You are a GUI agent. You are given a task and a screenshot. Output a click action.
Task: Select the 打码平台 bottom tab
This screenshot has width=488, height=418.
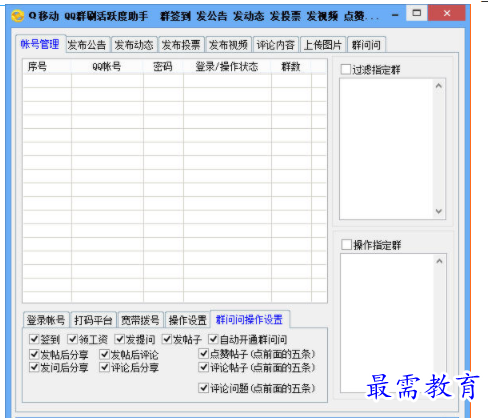[93, 320]
